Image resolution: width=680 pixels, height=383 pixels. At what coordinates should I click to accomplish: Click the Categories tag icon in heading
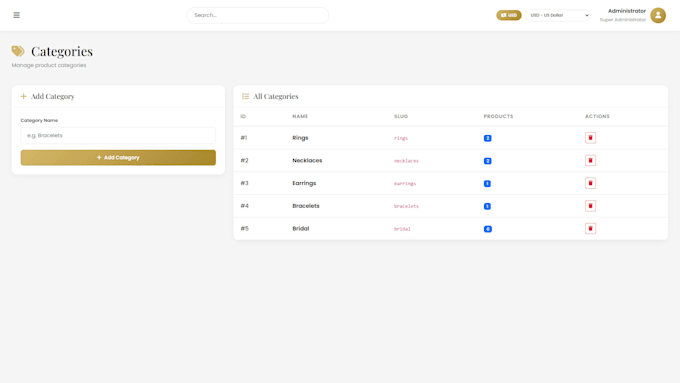point(18,51)
